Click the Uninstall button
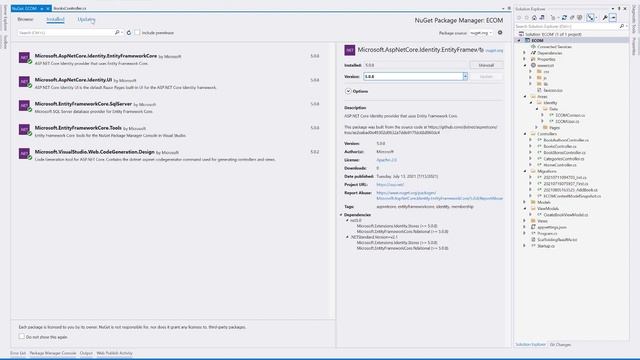The width and height of the screenshot is (640, 360). point(486,65)
